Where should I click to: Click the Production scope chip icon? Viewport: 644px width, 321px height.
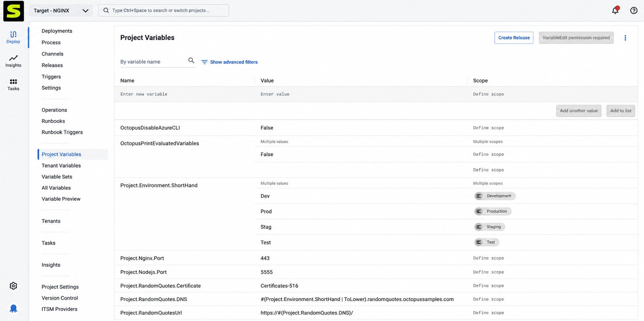tap(479, 211)
